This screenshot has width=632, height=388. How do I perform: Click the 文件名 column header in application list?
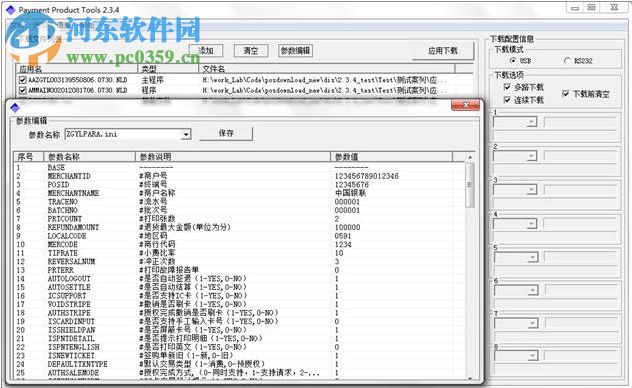(326, 69)
